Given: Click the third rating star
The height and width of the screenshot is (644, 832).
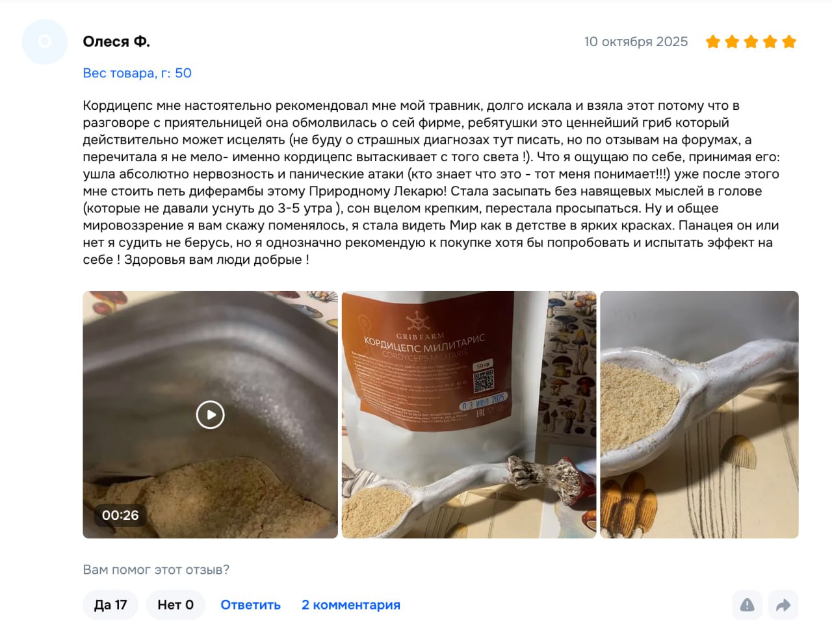Looking at the screenshot, I should (x=751, y=42).
